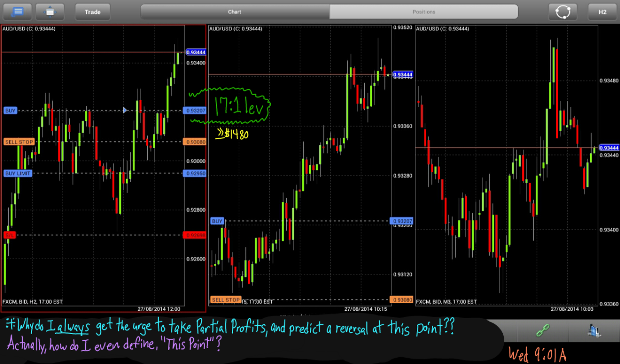This screenshot has width=620, height=364.
Task: Tap the 0.93444 current price in middle chart
Action: click(x=402, y=75)
